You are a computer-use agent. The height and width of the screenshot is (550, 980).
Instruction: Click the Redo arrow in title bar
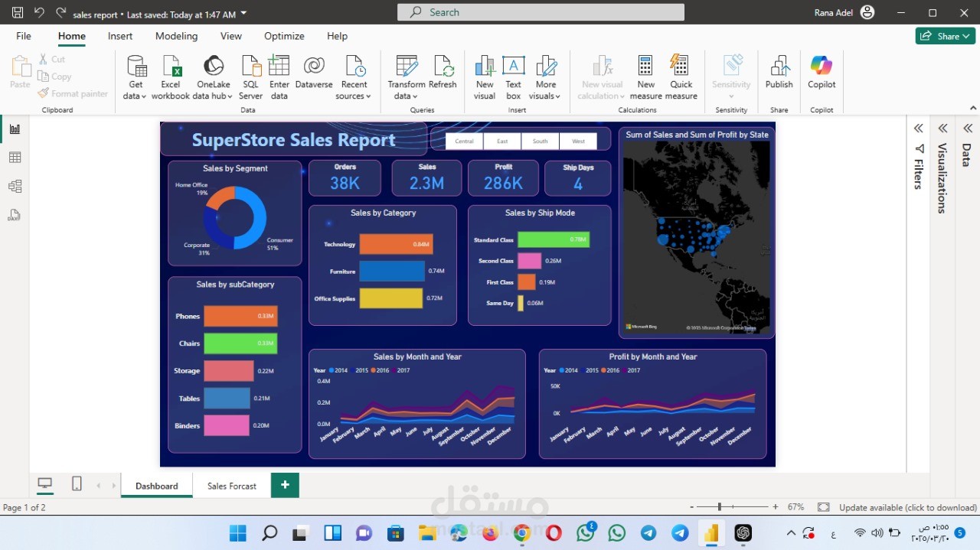tap(60, 13)
